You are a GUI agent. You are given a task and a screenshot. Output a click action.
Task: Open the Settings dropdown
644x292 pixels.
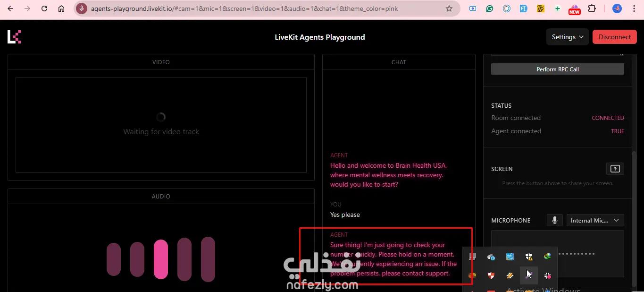point(568,37)
